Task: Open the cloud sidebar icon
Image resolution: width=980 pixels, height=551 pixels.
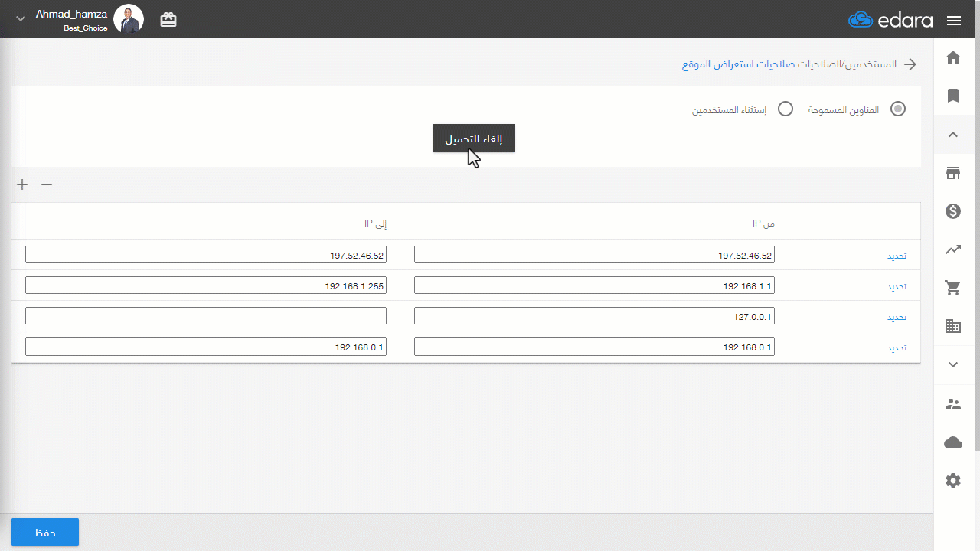Action: [x=953, y=442]
